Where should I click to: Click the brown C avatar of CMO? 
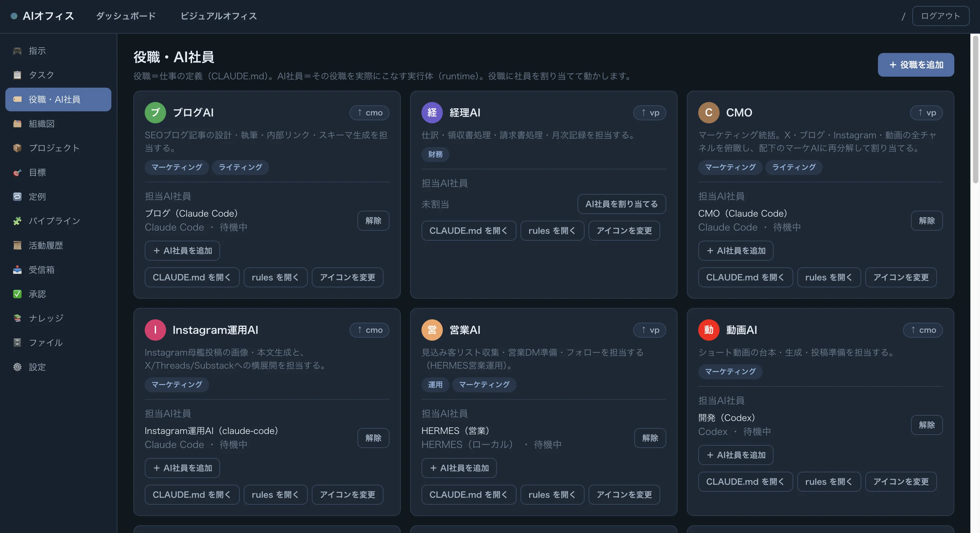(x=708, y=113)
